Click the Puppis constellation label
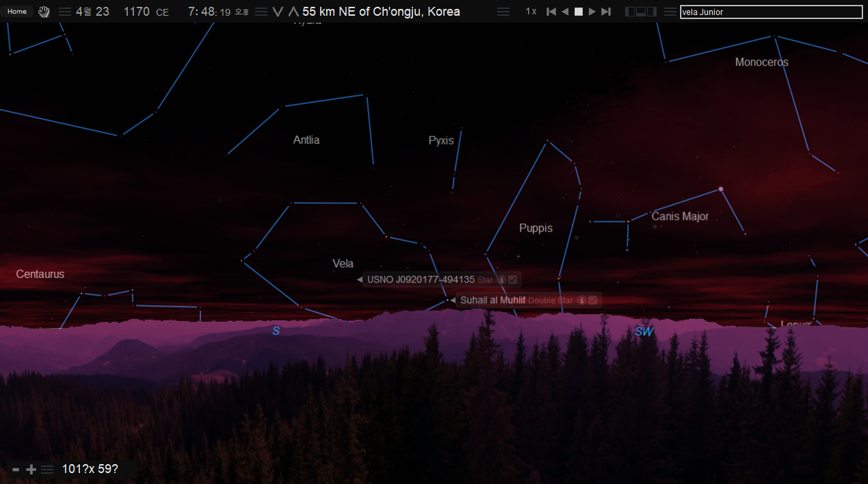The height and width of the screenshot is (484, 868). (x=536, y=228)
